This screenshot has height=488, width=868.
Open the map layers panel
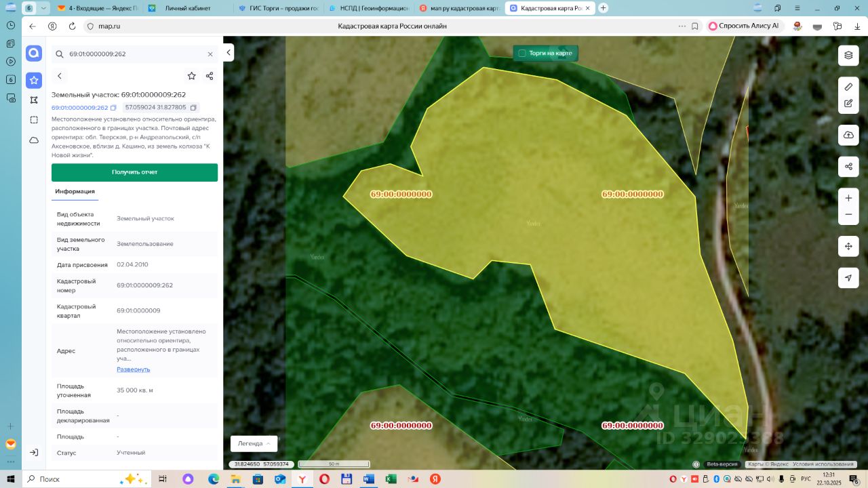point(848,56)
